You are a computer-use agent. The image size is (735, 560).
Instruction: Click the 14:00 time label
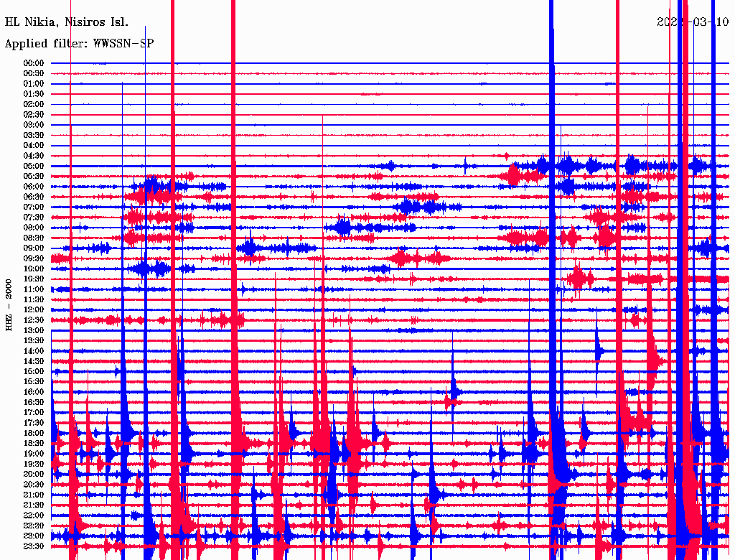tap(33, 351)
